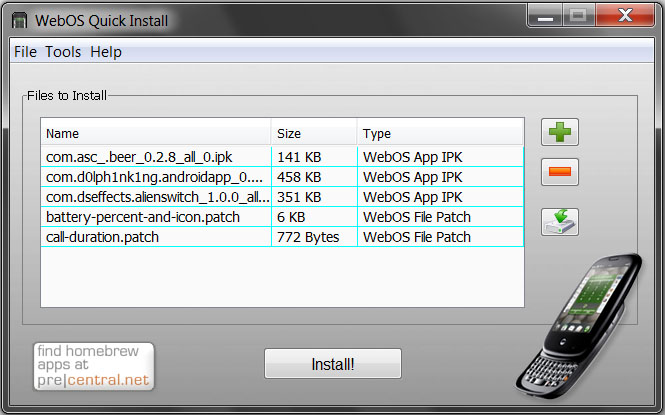
Task: Click the orange minus remove-file button
Action: tap(559, 172)
